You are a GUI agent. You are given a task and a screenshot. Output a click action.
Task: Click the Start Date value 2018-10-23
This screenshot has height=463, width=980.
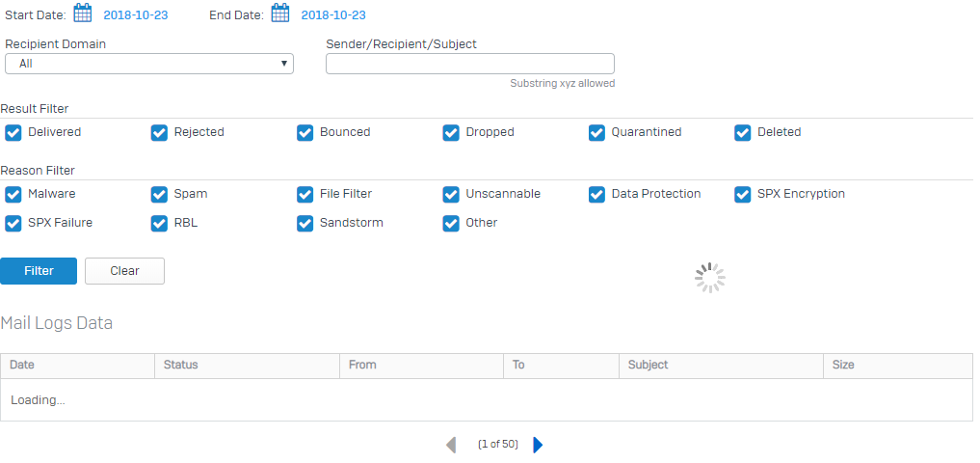pos(136,15)
